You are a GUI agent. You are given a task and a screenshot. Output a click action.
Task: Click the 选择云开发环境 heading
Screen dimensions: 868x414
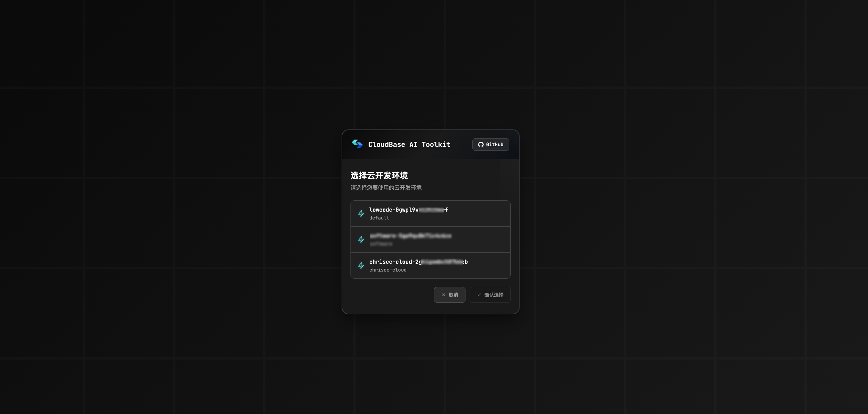click(x=379, y=176)
